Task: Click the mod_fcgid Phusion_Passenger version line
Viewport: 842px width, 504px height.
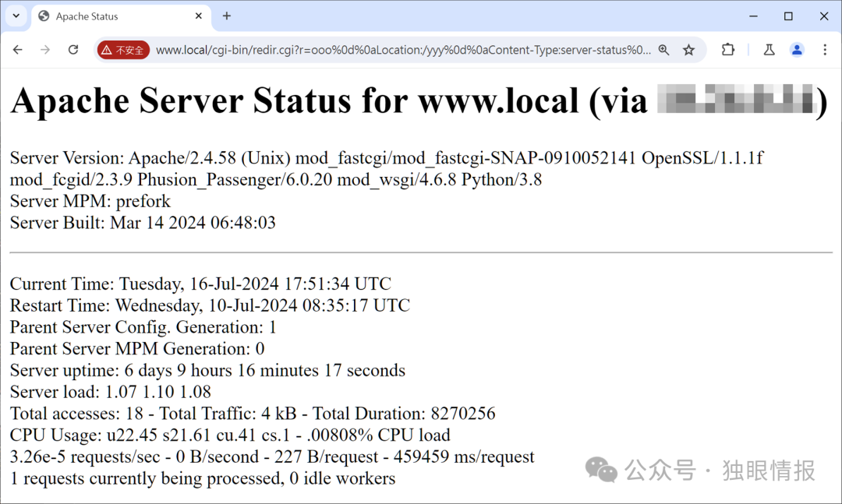Action: pyautogui.click(x=276, y=179)
